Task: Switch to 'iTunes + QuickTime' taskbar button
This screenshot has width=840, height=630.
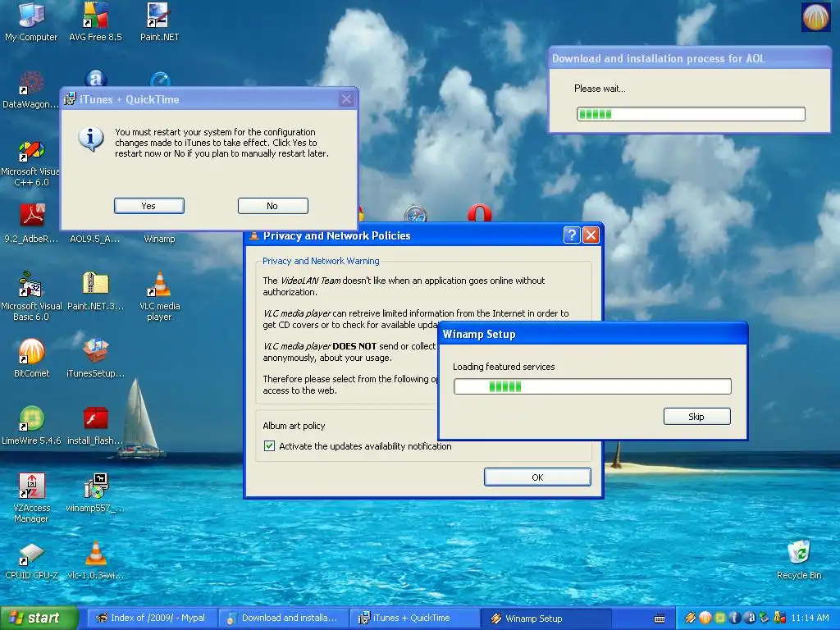Action: point(414,619)
